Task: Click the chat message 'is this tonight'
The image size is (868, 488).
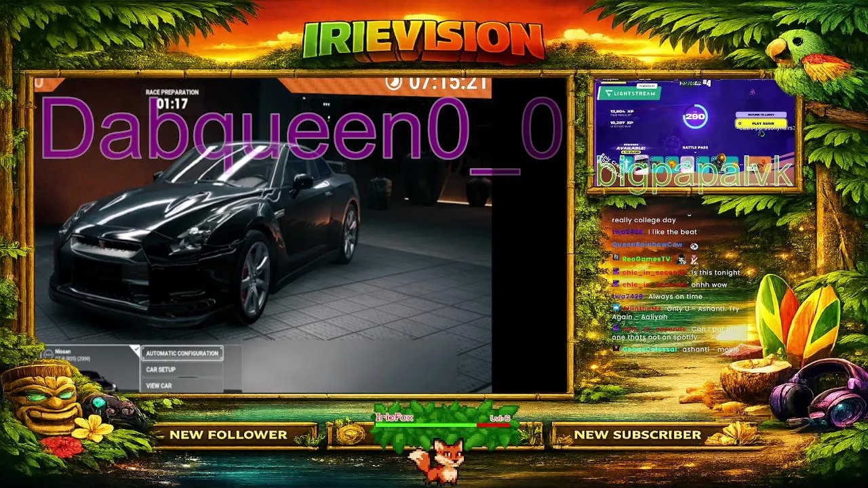Action: (x=715, y=272)
